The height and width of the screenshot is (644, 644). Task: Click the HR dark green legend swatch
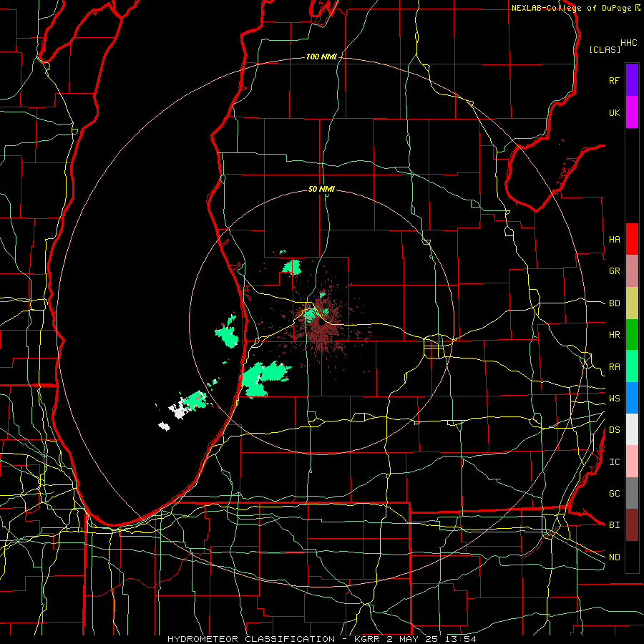point(632,334)
